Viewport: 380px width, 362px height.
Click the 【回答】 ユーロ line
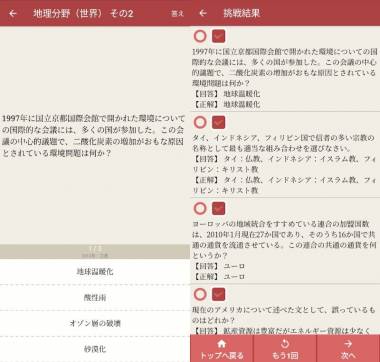pos(219,266)
